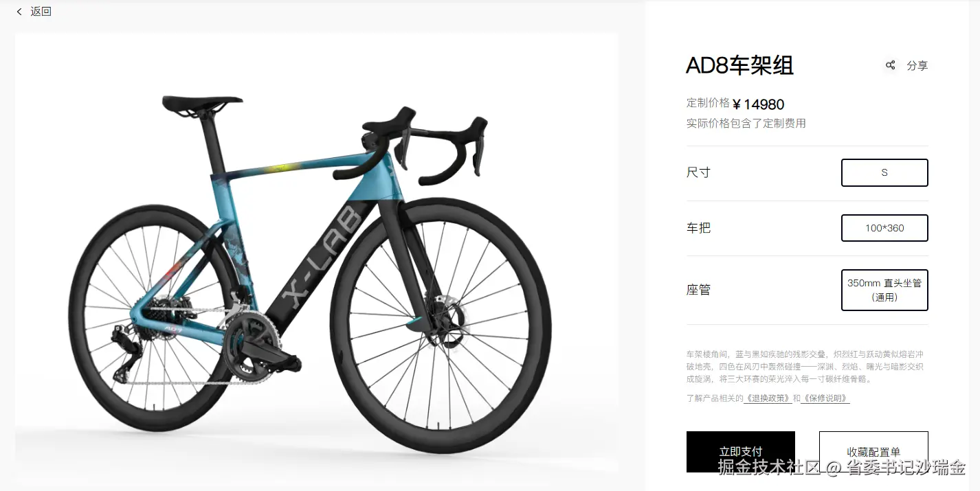This screenshot has width=980, height=491.
Task: Select the S size option
Action: click(x=884, y=172)
